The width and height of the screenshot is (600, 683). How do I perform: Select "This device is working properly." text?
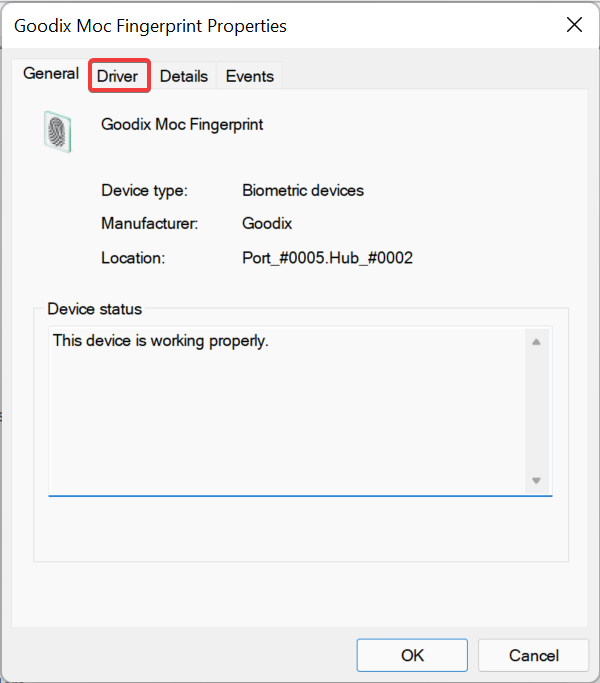[160, 341]
